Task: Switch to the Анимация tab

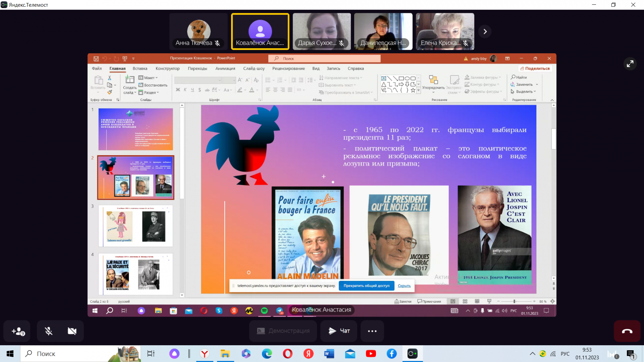Action: (x=225, y=69)
